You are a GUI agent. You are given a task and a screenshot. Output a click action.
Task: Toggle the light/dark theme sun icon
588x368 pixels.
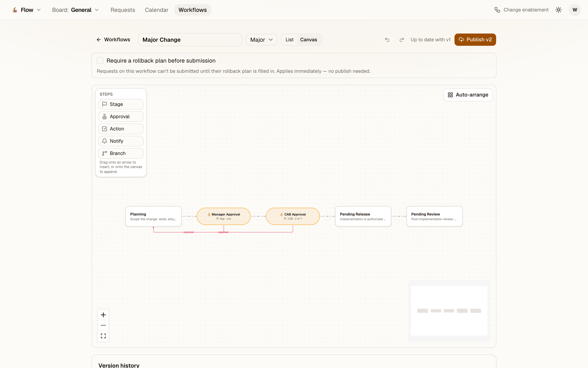(x=558, y=10)
